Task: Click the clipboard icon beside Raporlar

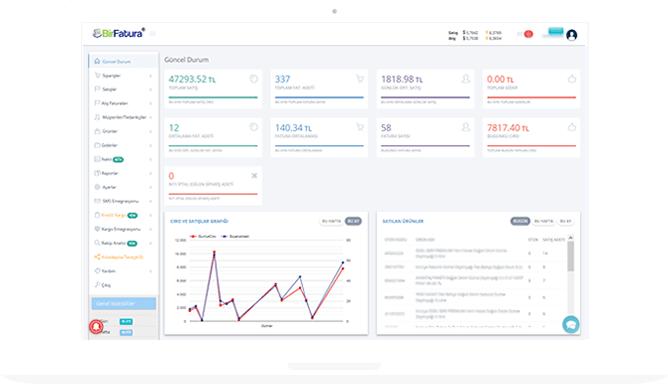Action: (97, 173)
